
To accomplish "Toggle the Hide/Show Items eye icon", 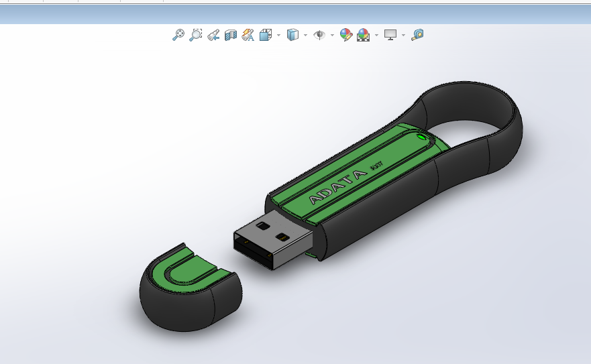I will pos(319,35).
